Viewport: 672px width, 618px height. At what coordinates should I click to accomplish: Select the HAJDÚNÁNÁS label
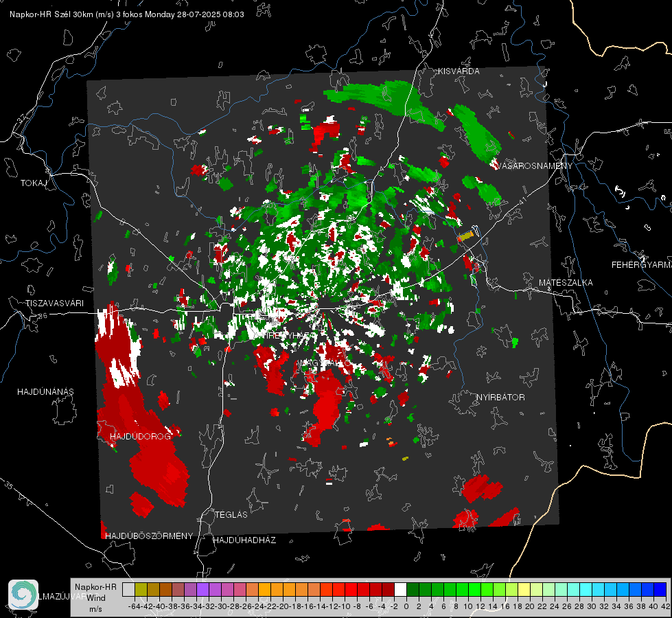coord(45,391)
